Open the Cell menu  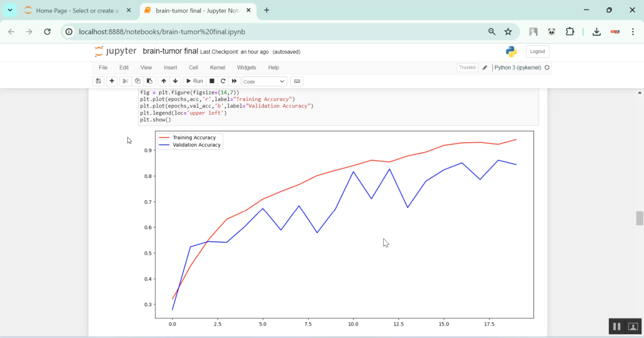pyautogui.click(x=193, y=67)
